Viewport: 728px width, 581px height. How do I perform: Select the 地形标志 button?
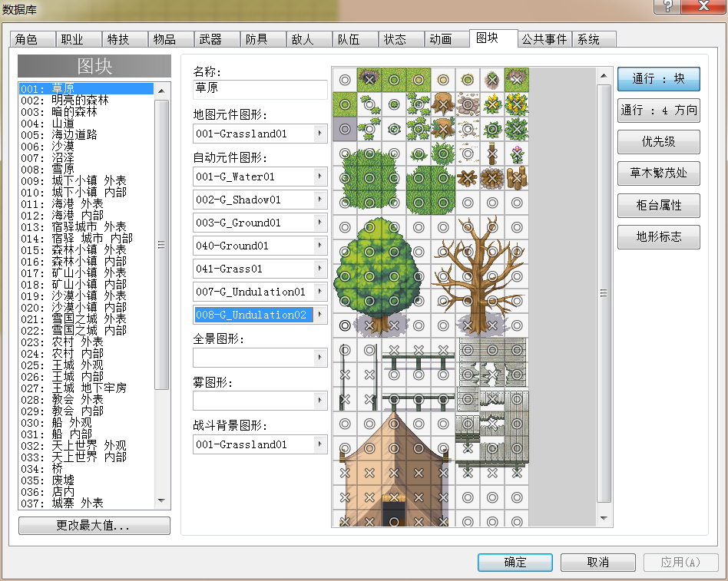pos(658,236)
